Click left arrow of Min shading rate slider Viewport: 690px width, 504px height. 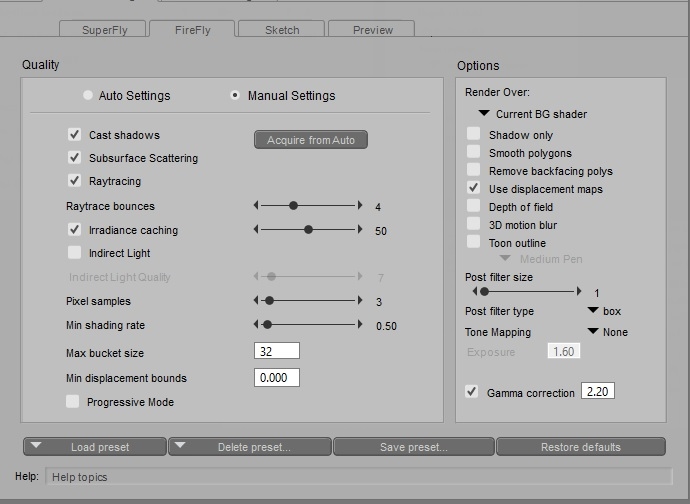click(256, 324)
